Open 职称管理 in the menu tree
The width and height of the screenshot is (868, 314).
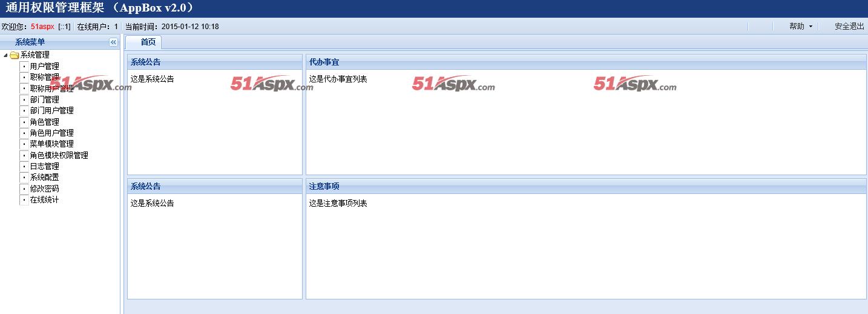[x=45, y=78]
